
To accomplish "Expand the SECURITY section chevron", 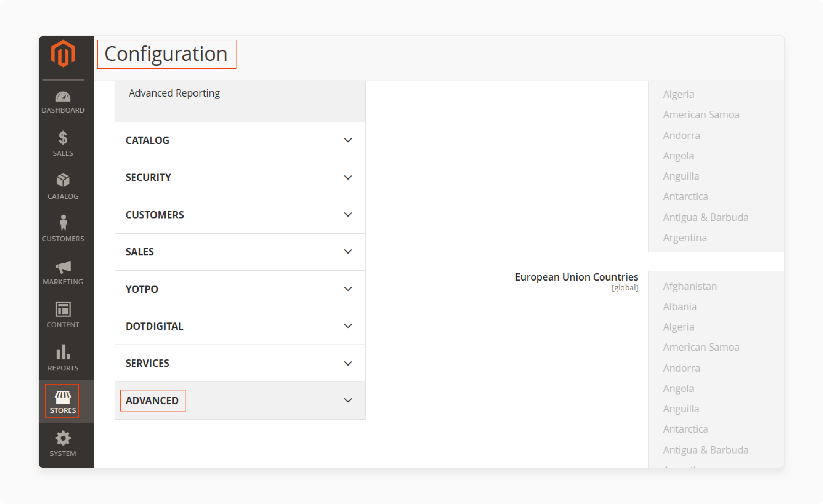I will coord(348,178).
